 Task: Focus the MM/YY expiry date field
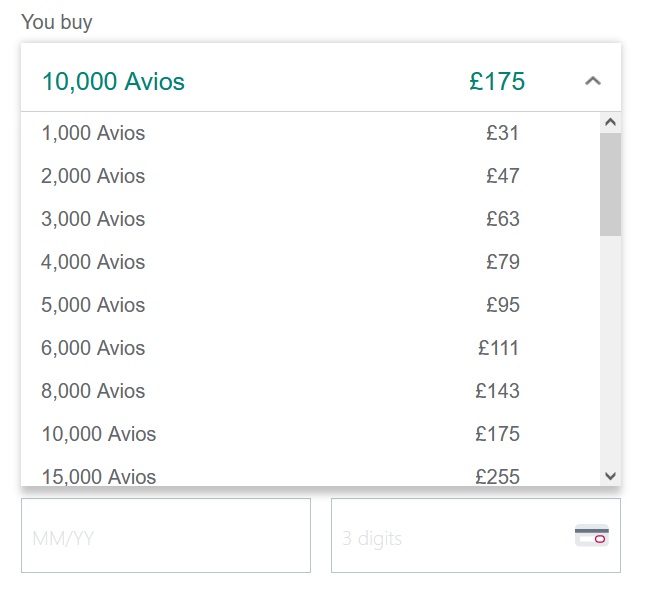pyautogui.click(x=166, y=537)
